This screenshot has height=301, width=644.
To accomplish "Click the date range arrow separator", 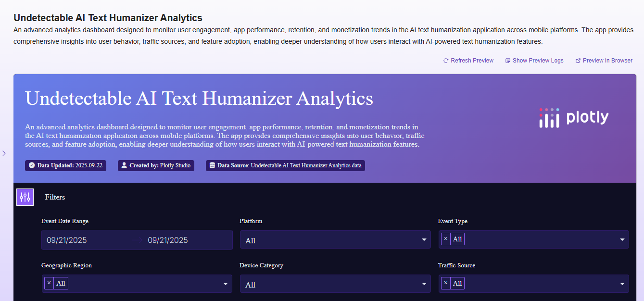I will tap(137, 240).
